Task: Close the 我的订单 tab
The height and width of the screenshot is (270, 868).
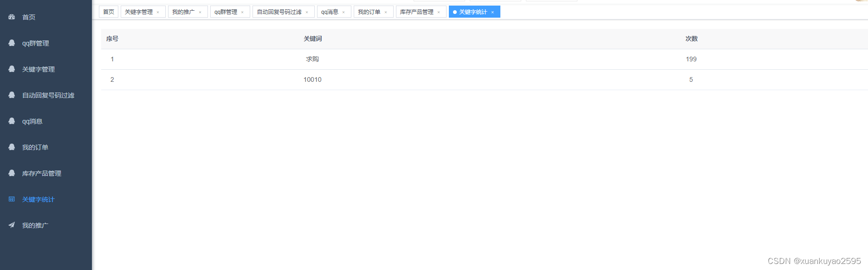Action: pyautogui.click(x=386, y=12)
